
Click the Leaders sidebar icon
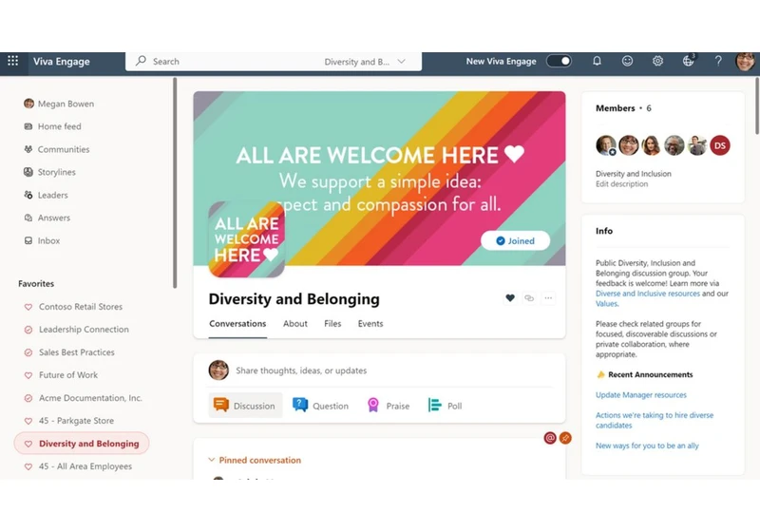click(28, 195)
